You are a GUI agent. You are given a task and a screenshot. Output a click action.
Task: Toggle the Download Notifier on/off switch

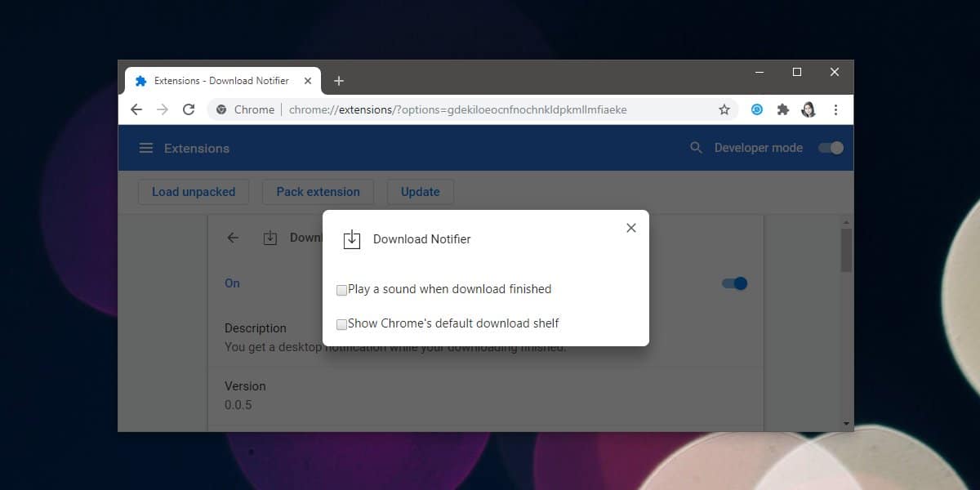[733, 283]
